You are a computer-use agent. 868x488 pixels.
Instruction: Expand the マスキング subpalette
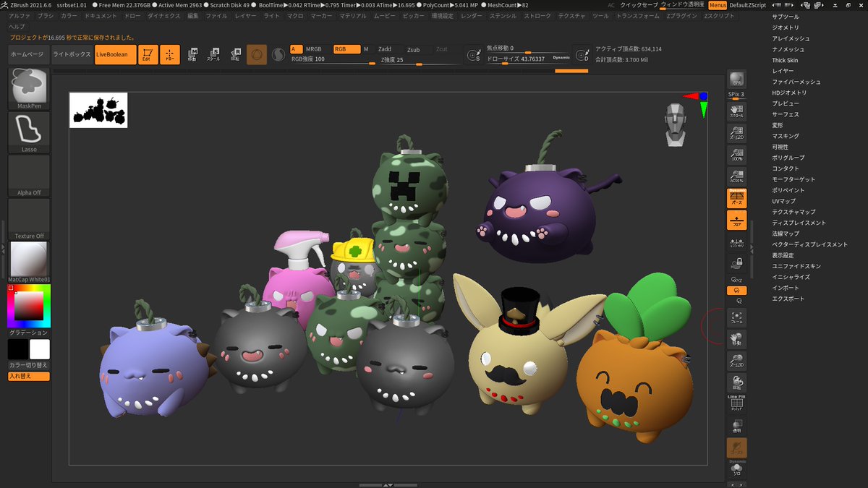[x=786, y=136]
